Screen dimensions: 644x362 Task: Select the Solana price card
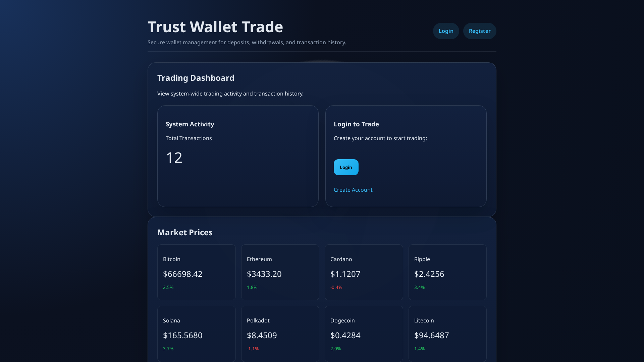[196, 334]
